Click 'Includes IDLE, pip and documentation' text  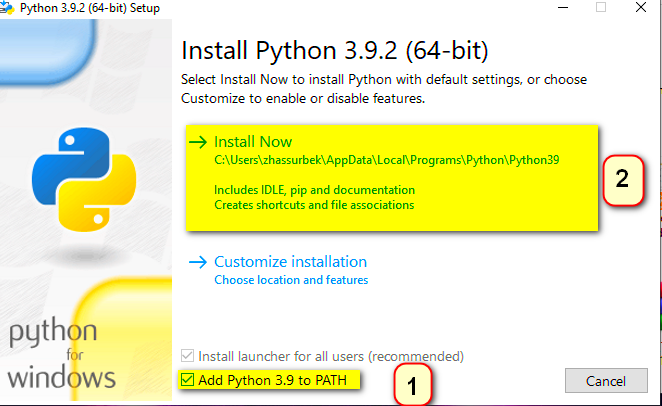315,190
